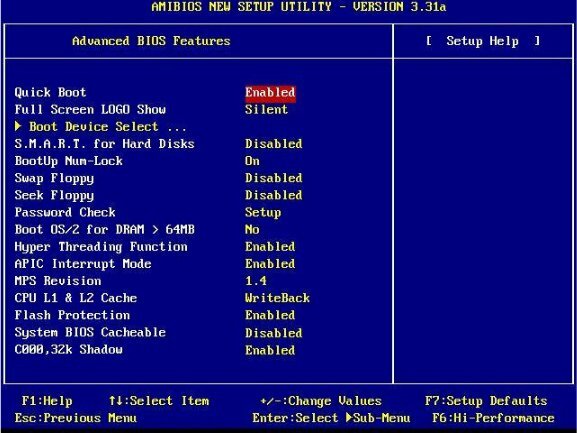Click the F7:Setup Defaults hint
This screenshot has height=433, width=577.
click(x=486, y=401)
